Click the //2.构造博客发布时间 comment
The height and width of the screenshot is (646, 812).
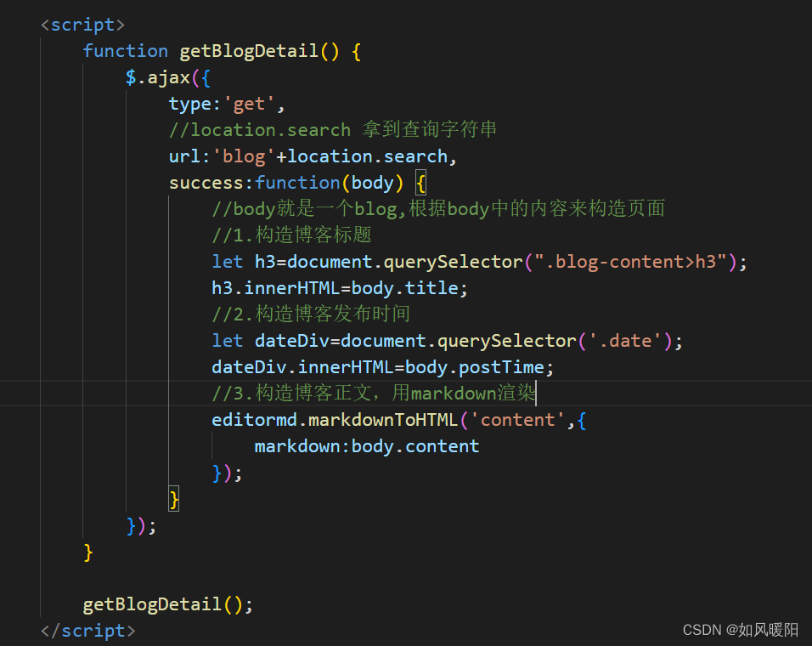(x=311, y=314)
